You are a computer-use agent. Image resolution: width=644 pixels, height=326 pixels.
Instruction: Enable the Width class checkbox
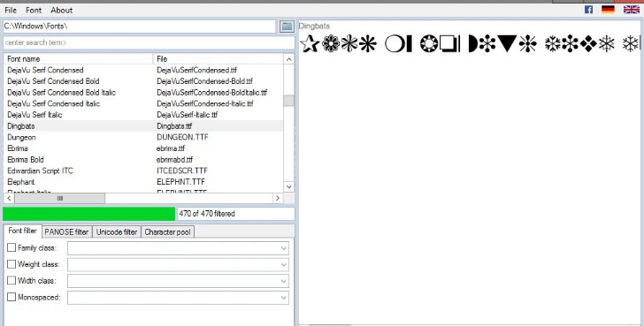[x=11, y=280]
